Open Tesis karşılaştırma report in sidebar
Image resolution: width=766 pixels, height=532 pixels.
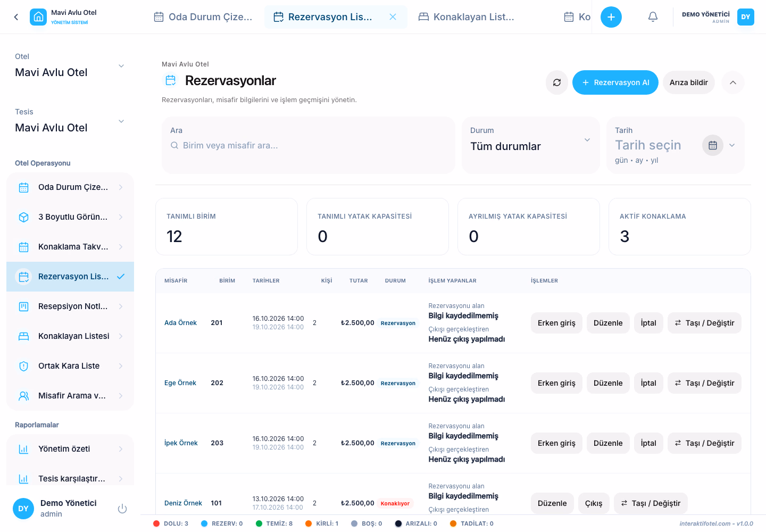(x=70, y=478)
